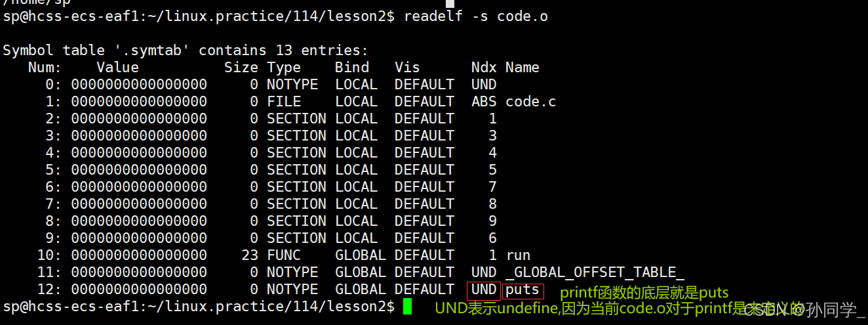
Task: Click the 'readelf -s code.o' command text
Action: coord(476,16)
